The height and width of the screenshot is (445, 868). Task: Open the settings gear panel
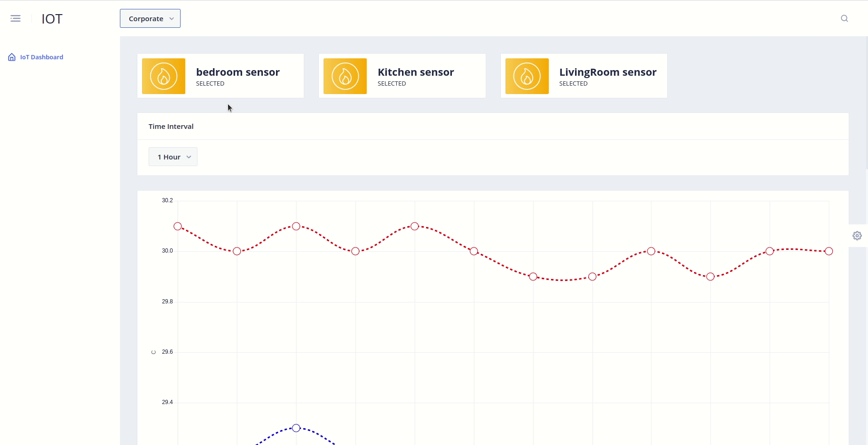pyautogui.click(x=857, y=236)
